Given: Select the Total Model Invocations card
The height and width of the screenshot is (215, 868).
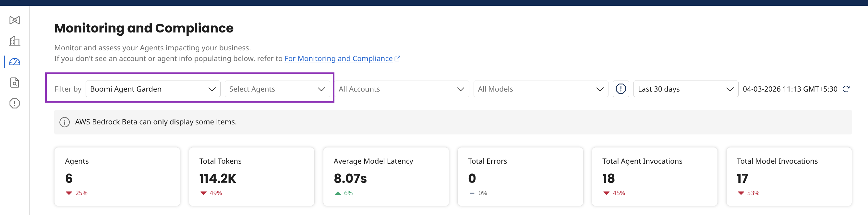Looking at the screenshot, I should (789, 177).
